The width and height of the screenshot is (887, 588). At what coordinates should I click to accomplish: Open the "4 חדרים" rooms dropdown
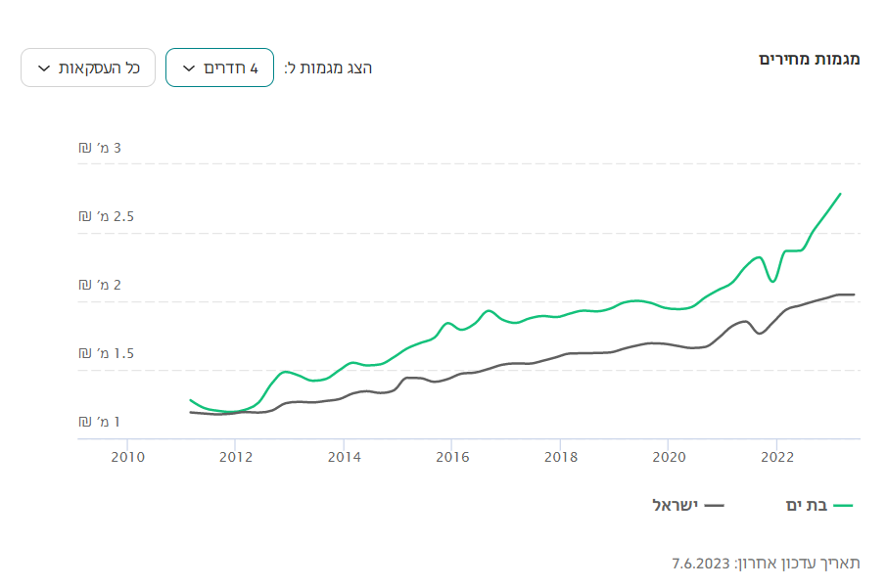[219, 68]
